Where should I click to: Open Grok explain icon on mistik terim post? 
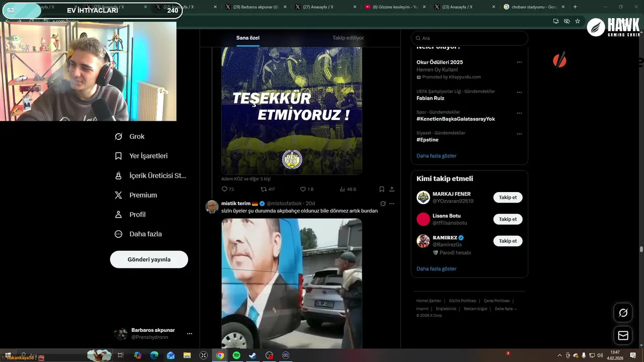point(383,204)
